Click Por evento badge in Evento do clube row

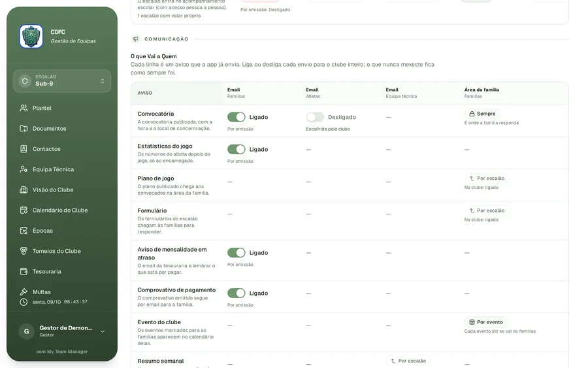pyautogui.click(x=486, y=322)
